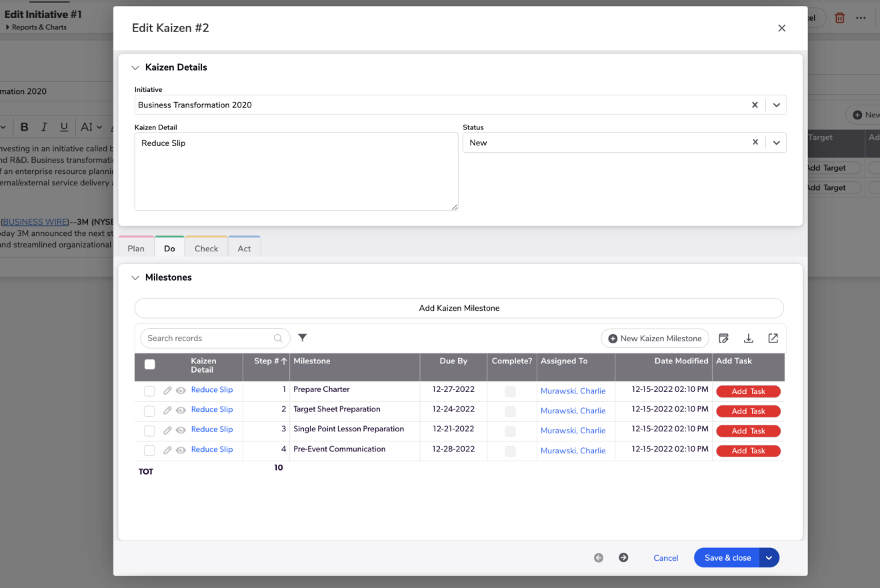
Task: Click pencil edit icon for Prepare Charter row
Action: [x=167, y=391]
